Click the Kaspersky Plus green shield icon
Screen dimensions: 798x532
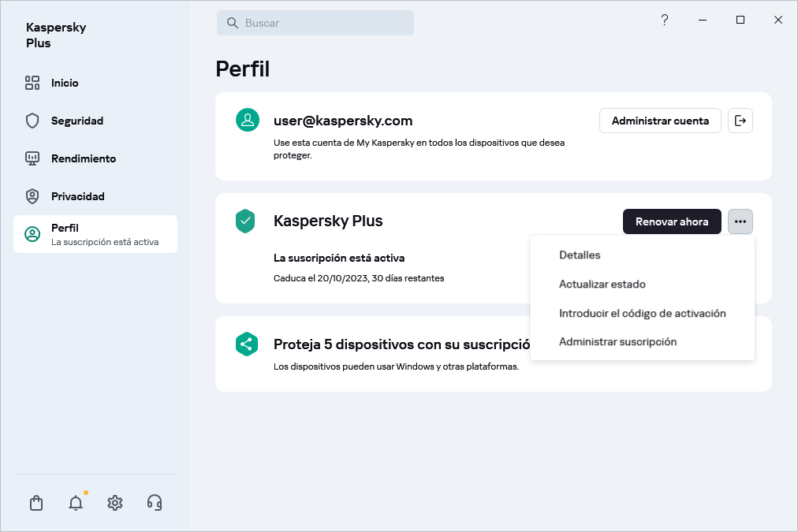[x=246, y=221]
